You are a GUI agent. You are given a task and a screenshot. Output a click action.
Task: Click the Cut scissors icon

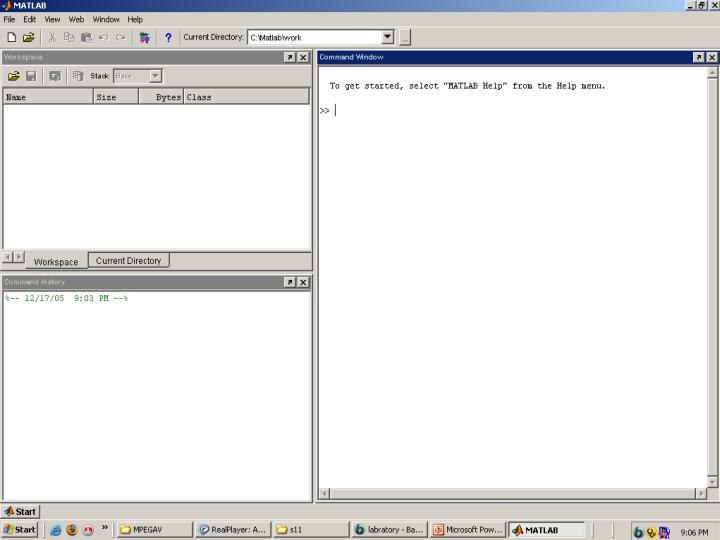(x=52, y=37)
